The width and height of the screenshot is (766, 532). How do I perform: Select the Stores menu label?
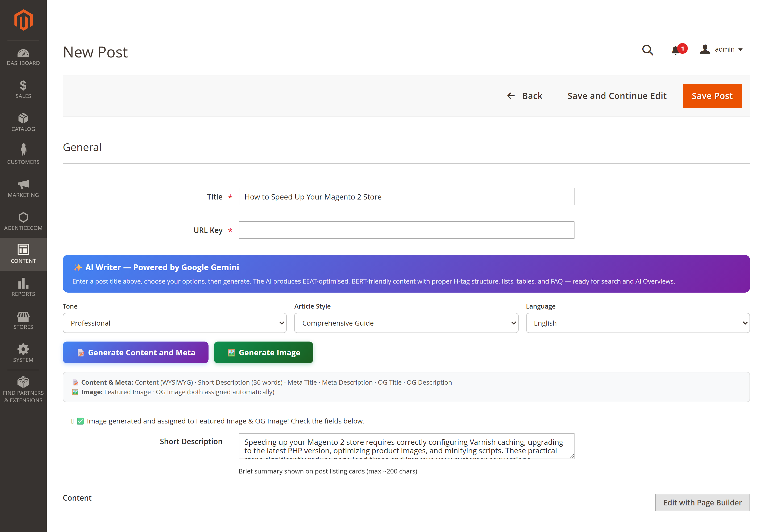[23, 327]
